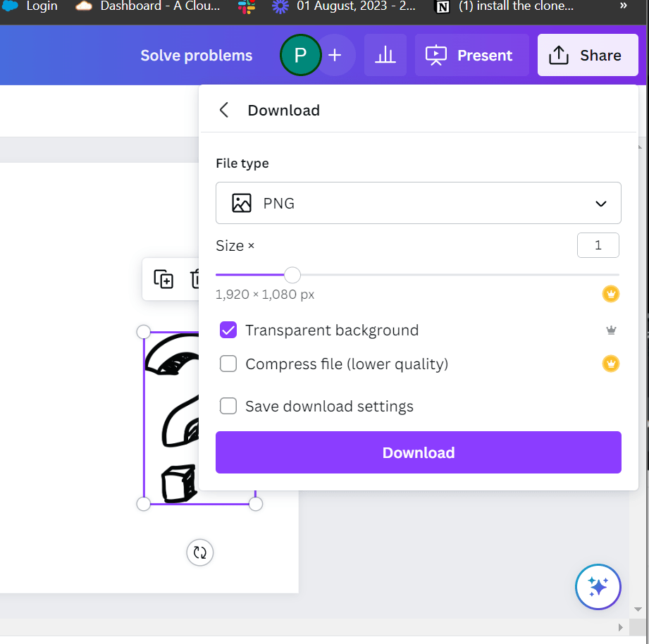Check Save download settings
This screenshot has height=644, width=649.
coord(228,406)
